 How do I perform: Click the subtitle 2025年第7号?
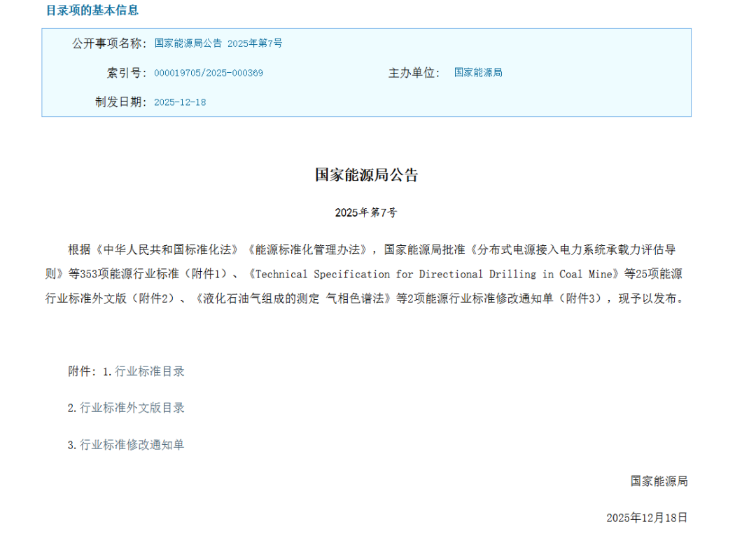(x=366, y=213)
